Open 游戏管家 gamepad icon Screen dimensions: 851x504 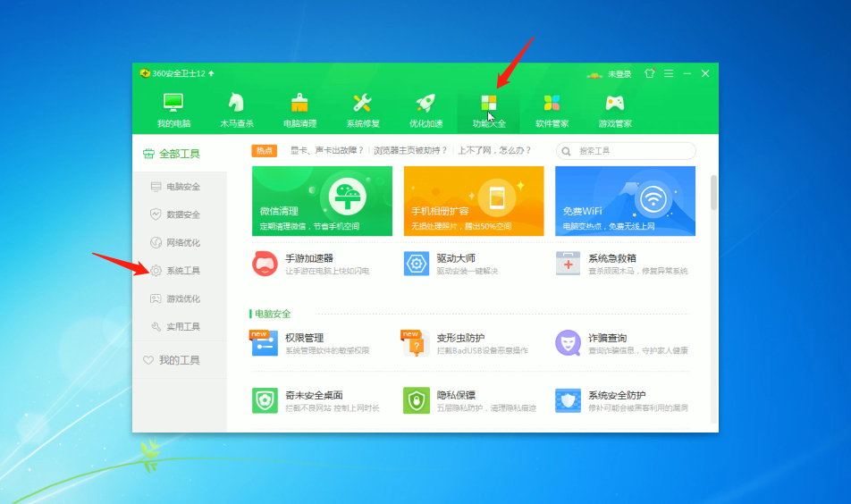coord(615,103)
